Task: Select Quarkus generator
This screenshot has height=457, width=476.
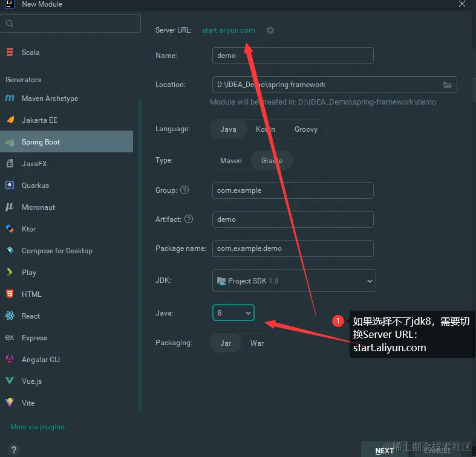Action: click(x=67, y=185)
